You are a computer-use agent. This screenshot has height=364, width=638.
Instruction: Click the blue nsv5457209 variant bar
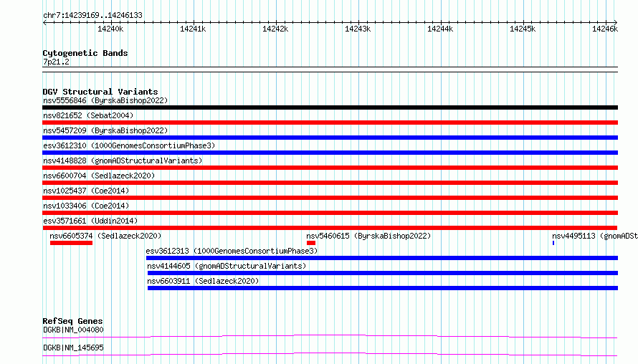pyautogui.click(x=330, y=138)
